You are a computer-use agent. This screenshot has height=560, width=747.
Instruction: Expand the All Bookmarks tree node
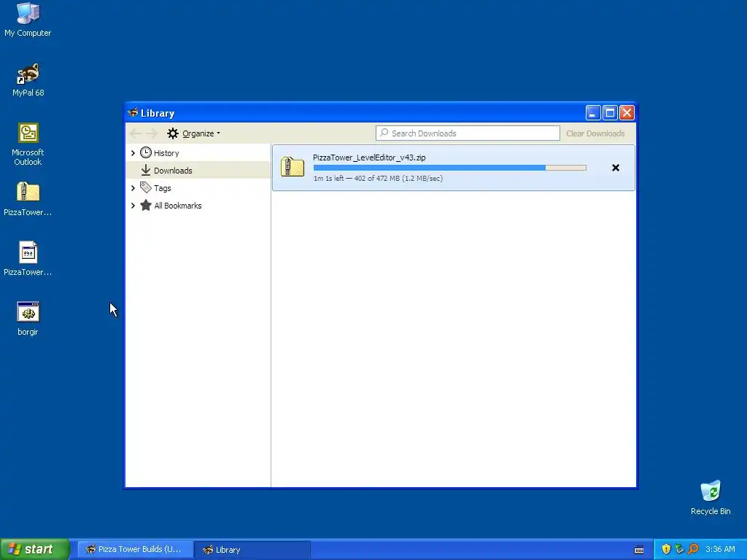coord(133,206)
